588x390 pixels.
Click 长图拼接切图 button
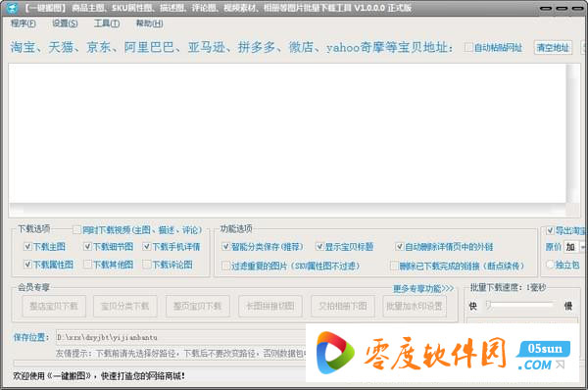point(270,306)
